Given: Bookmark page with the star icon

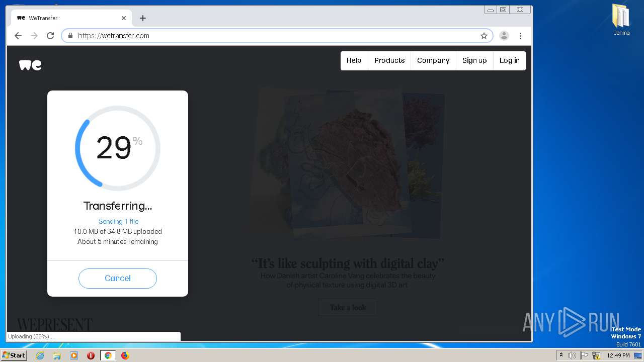Looking at the screenshot, I should point(484,36).
